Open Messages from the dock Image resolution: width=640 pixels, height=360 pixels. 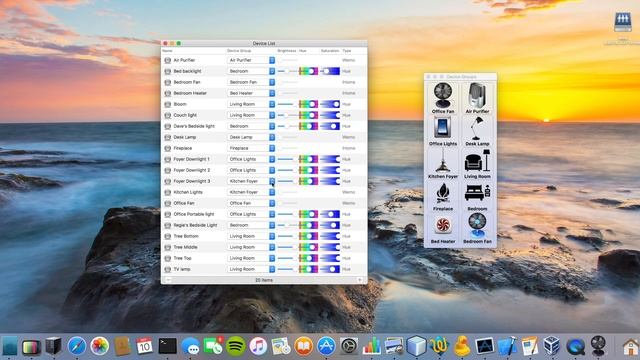tap(190, 347)
